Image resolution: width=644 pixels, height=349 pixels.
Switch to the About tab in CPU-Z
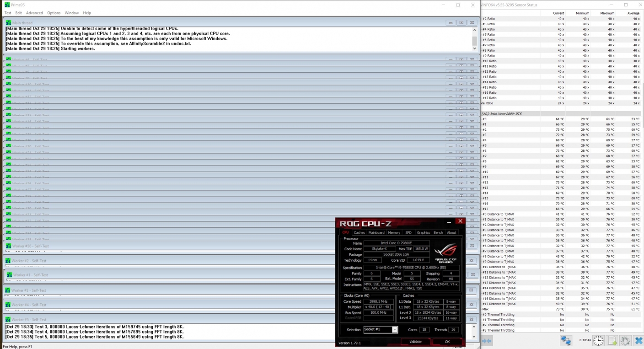(x=451, y=232)
